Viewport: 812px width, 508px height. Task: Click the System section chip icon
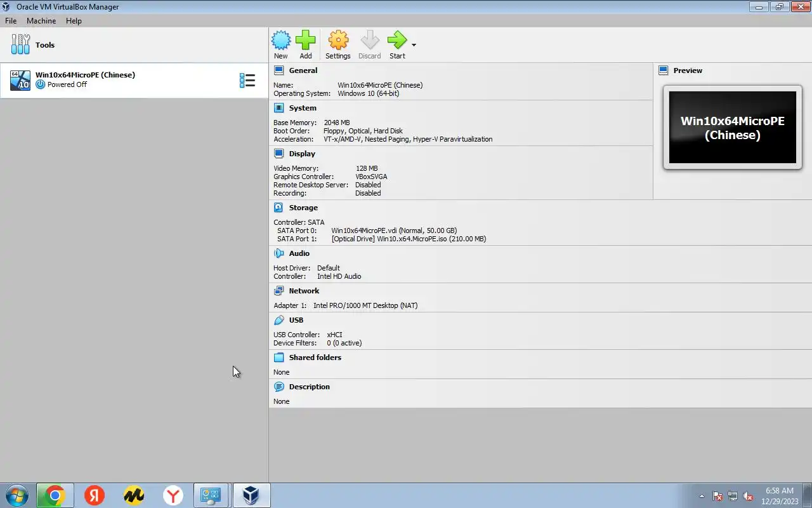click(278, 108)
